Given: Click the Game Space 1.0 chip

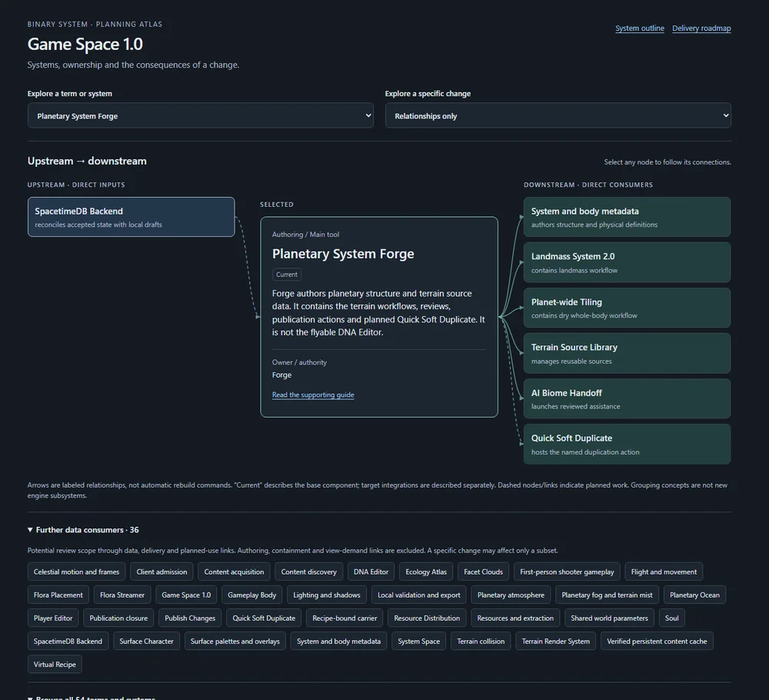Looking at the screenshot, I should click(x=186, y=595).
